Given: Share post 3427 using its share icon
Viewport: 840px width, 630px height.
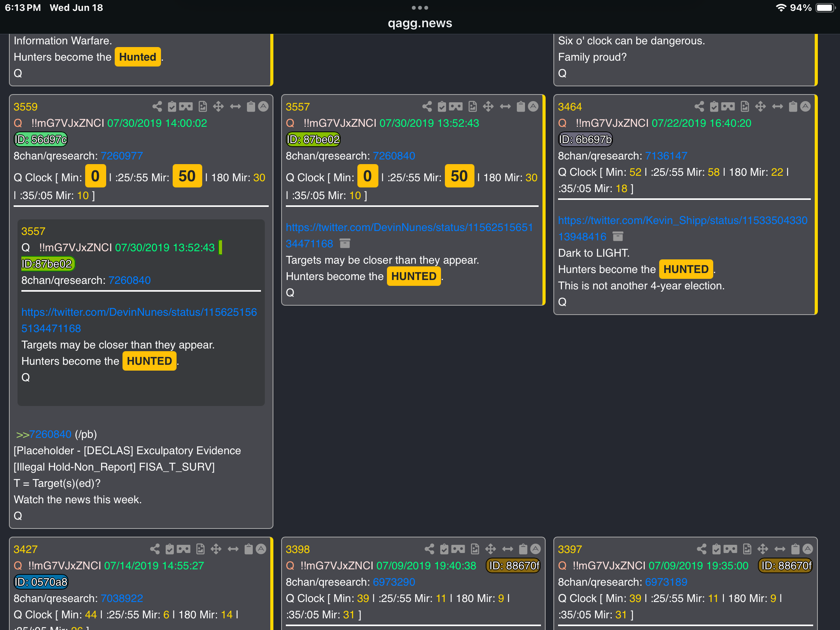Looking at the screenshot, I should click(155, 549).
